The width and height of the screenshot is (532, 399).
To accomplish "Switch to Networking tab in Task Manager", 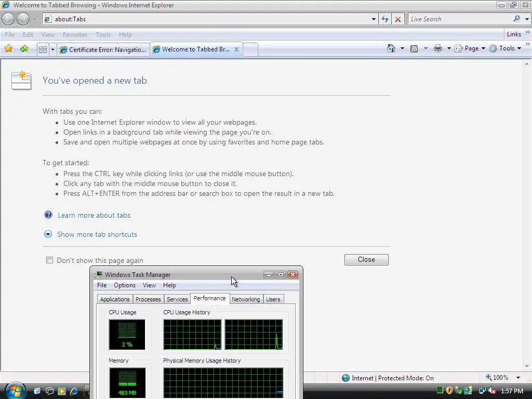I will coord(246,299).
